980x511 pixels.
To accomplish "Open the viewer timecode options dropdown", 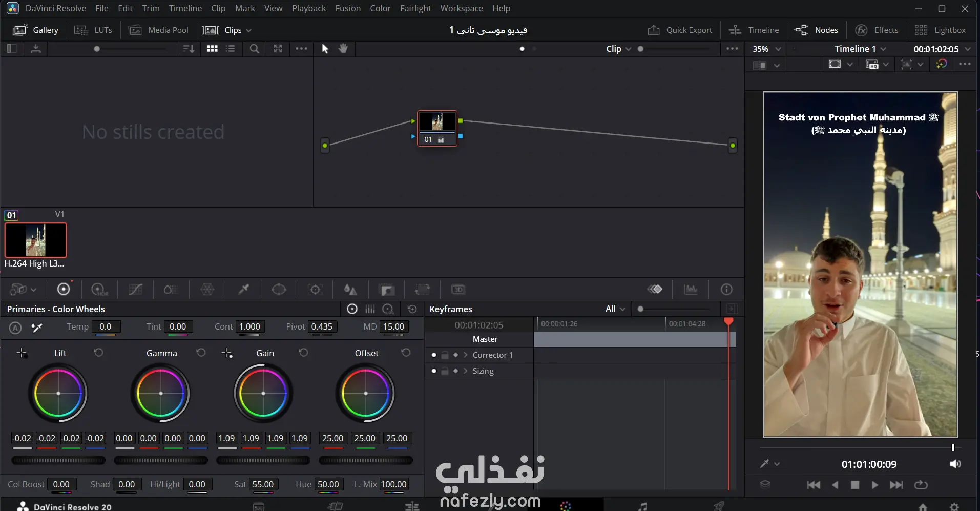I will coord(968,49).
